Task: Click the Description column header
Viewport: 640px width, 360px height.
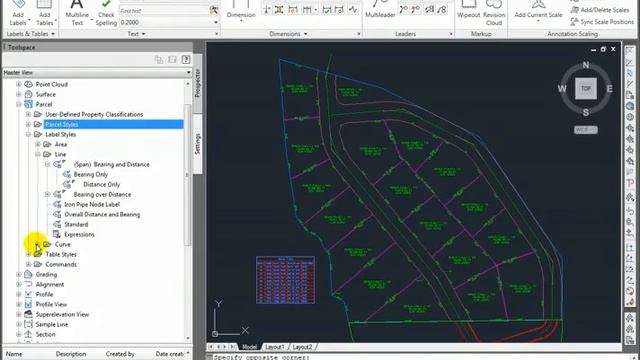Action: click(71, 354)
